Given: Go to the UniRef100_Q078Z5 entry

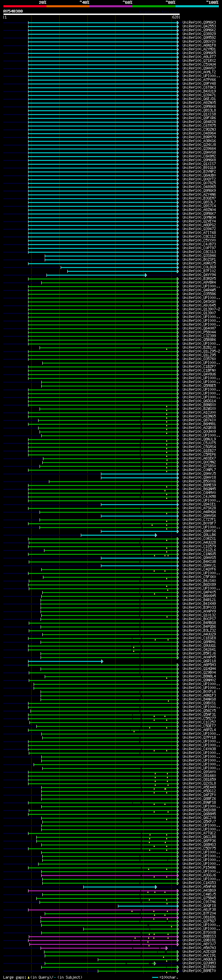Looking at the screenshot, I should [199, 183].
